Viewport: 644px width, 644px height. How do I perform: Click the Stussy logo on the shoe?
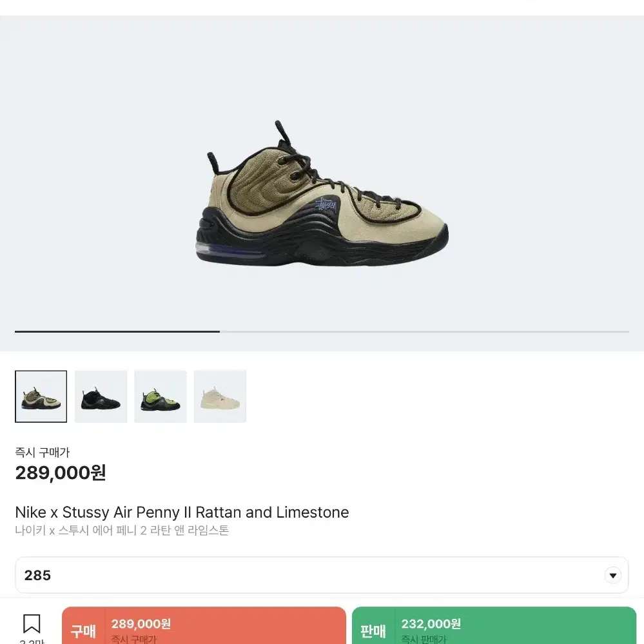tap(327, 205)
